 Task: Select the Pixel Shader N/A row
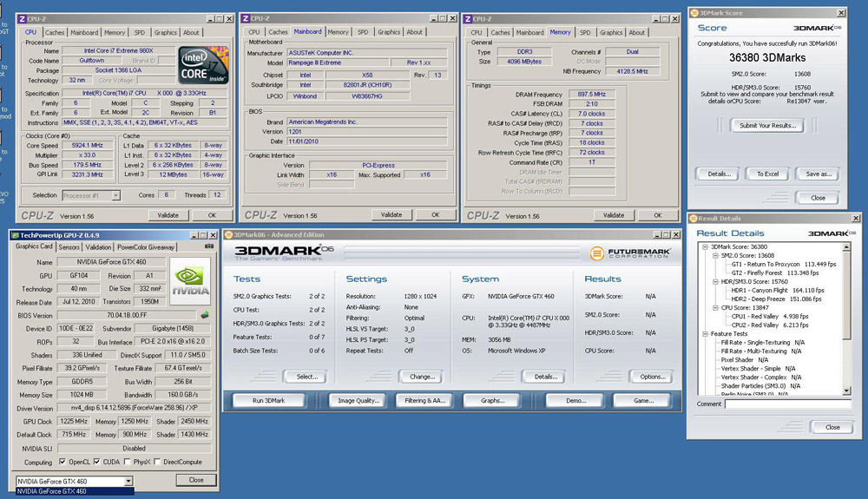[745, 359]
